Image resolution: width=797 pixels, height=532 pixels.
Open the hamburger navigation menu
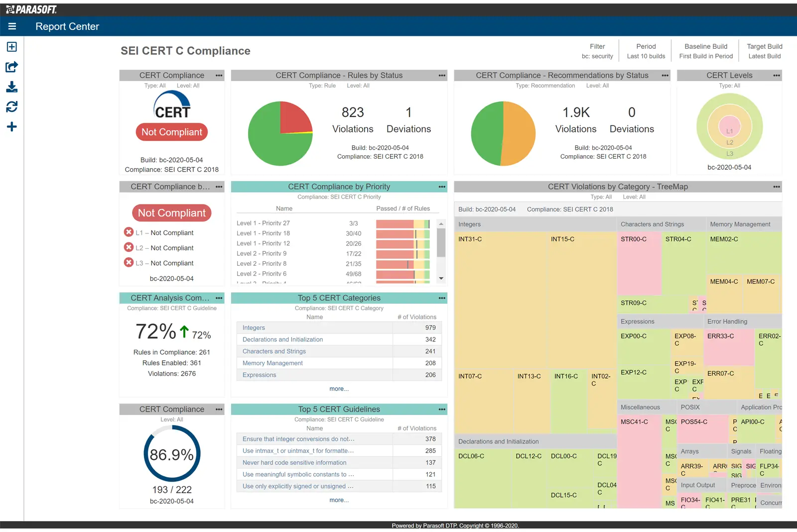coord(12,26)
